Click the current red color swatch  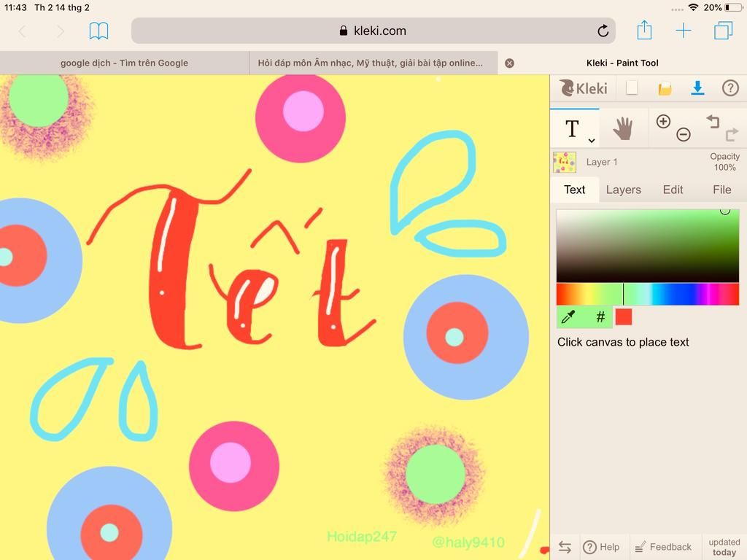point(624,316)
